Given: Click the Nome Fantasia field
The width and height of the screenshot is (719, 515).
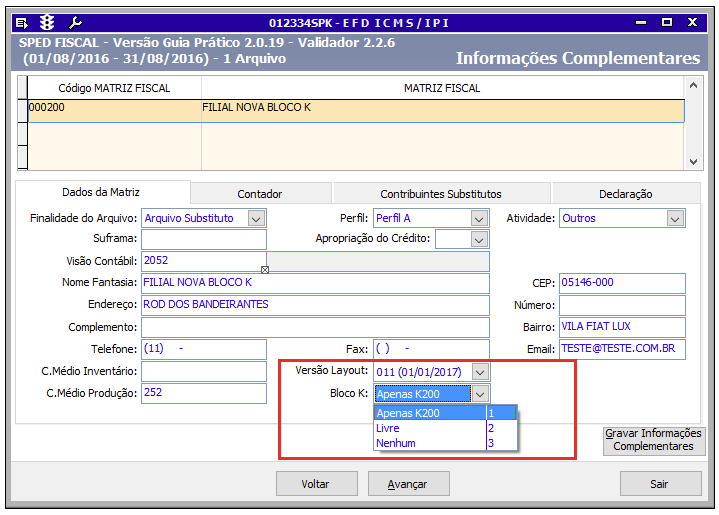Looking at the screenshot, I should [315, 283].
